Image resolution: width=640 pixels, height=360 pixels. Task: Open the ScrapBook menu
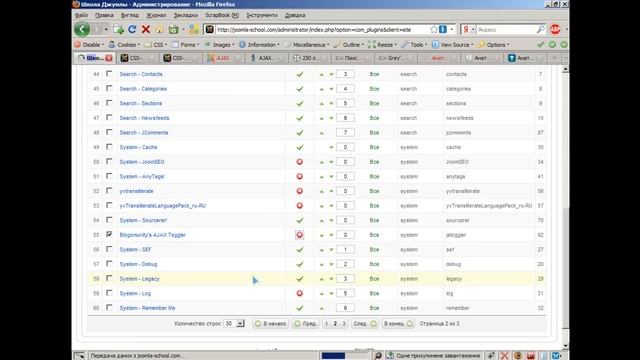222,15
